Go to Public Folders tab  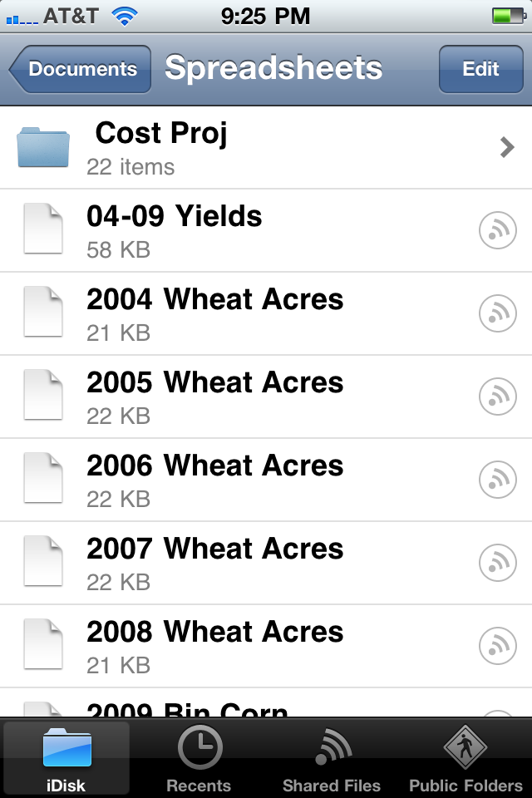[x=465, y=759]
